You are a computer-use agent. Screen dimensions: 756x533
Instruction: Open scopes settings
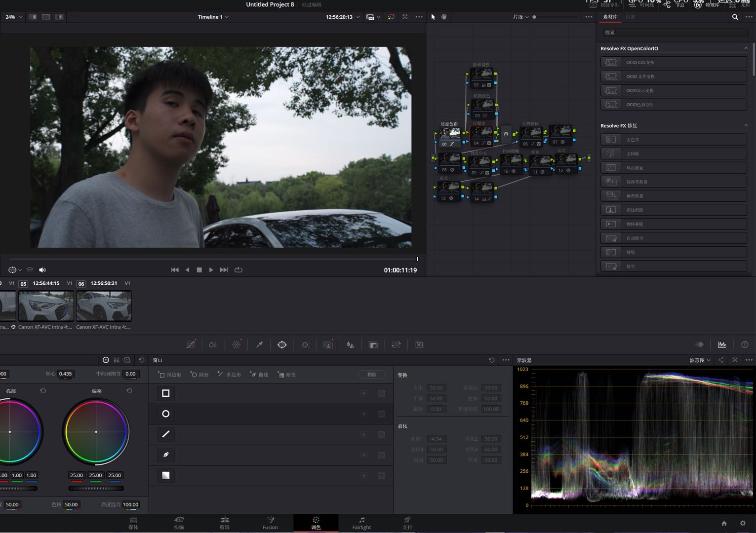[x=721, y=360]
